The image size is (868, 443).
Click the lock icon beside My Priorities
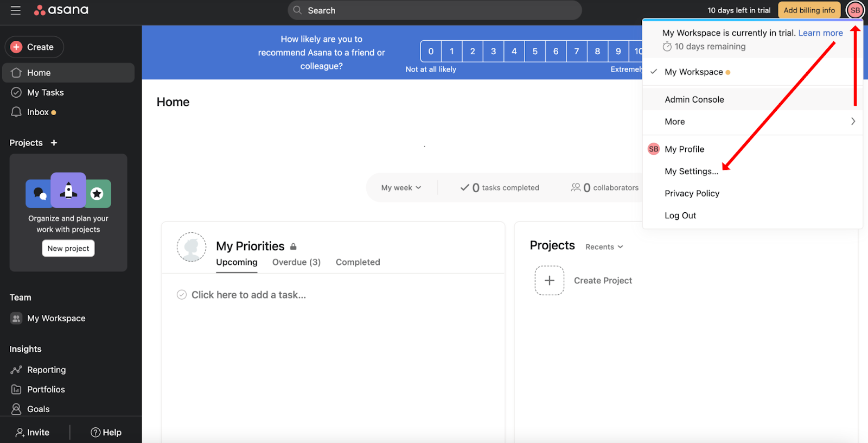pyautogui.click(x=293, y=246)
